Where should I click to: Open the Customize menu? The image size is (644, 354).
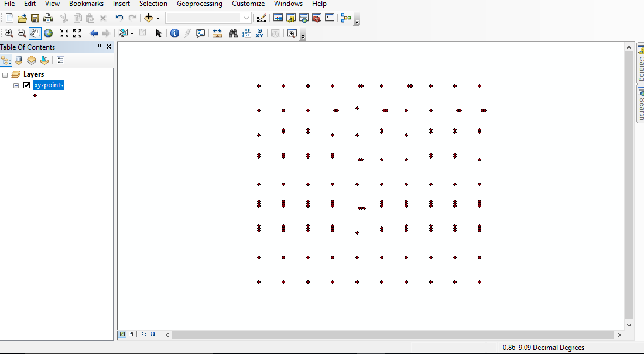(248, 4)
